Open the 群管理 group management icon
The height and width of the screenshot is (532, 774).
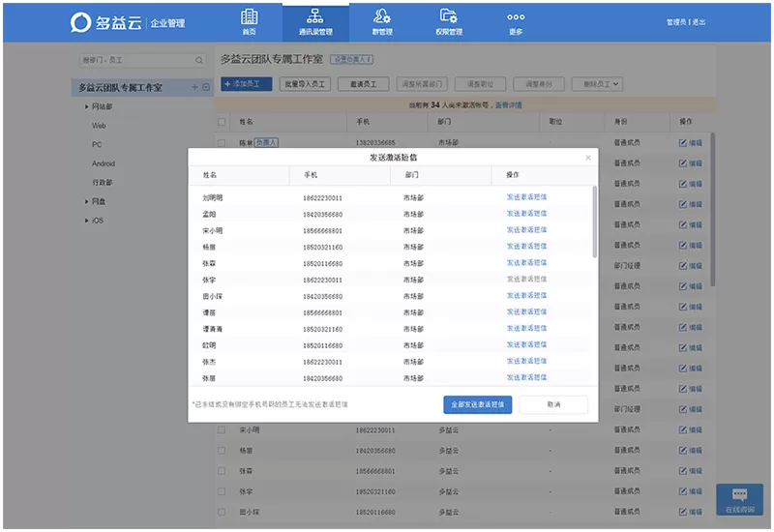[x=381, y=21]
